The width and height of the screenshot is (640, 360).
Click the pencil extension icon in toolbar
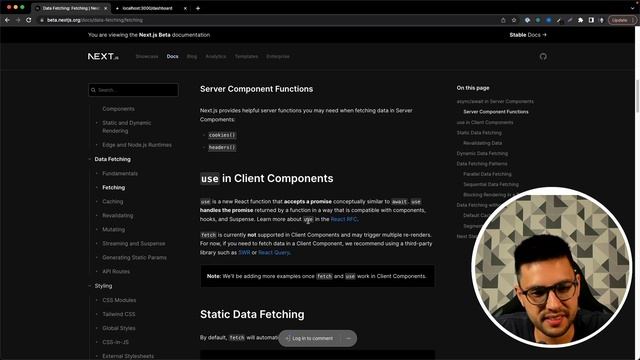point(559,20)
